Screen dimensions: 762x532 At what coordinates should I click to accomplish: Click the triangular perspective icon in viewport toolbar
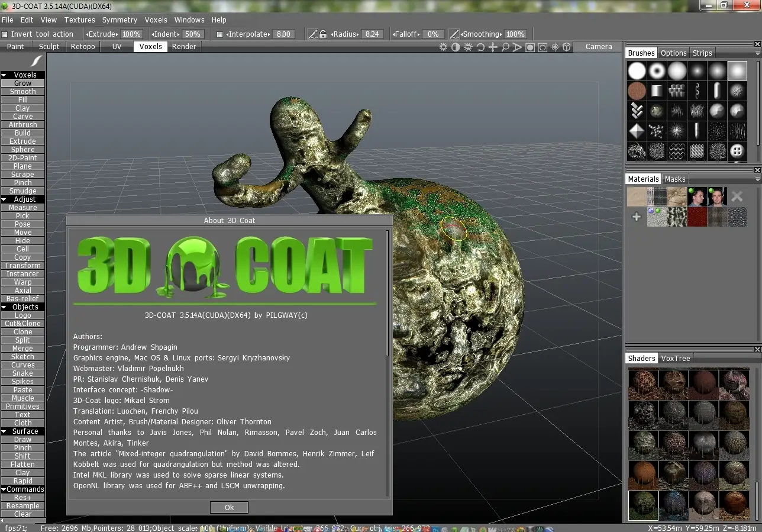(518, 47)
